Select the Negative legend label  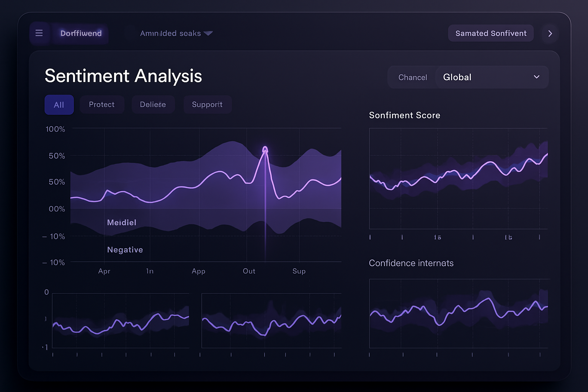(x=125, y=250)
